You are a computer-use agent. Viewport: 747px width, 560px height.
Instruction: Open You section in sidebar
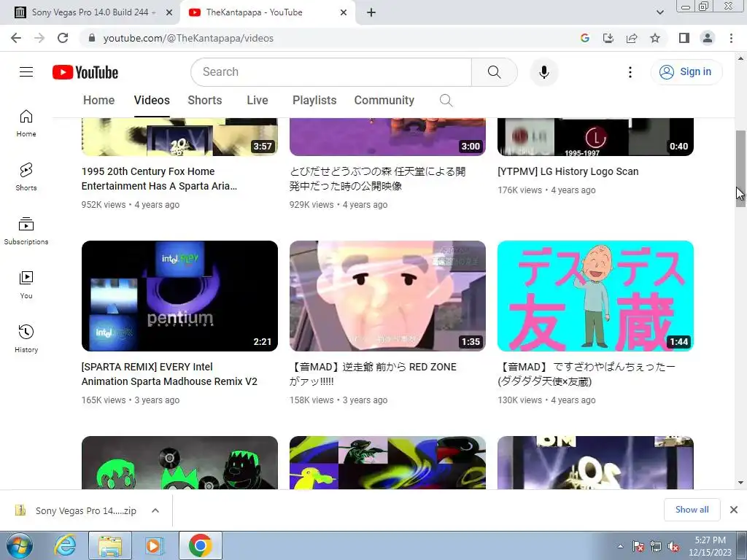(x=26, y=285)
